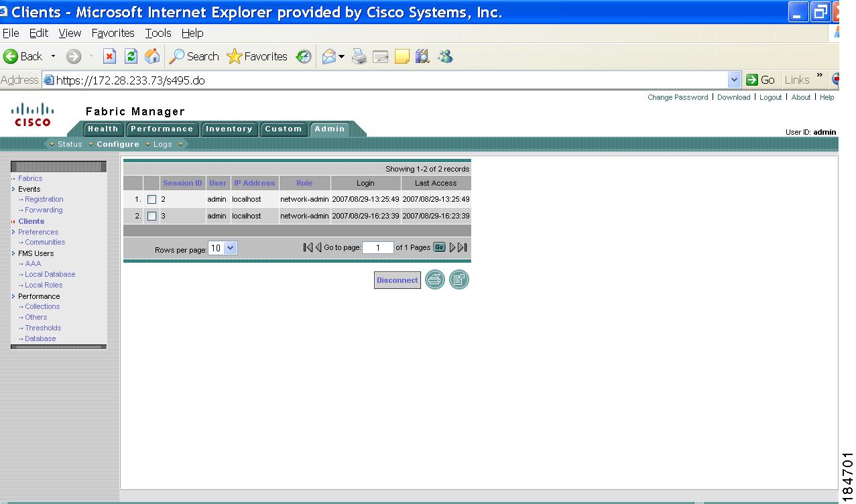
Task: Click the Forward arrow icon in the toolbar
Action: pyautogui.click(x=74, y=57)
